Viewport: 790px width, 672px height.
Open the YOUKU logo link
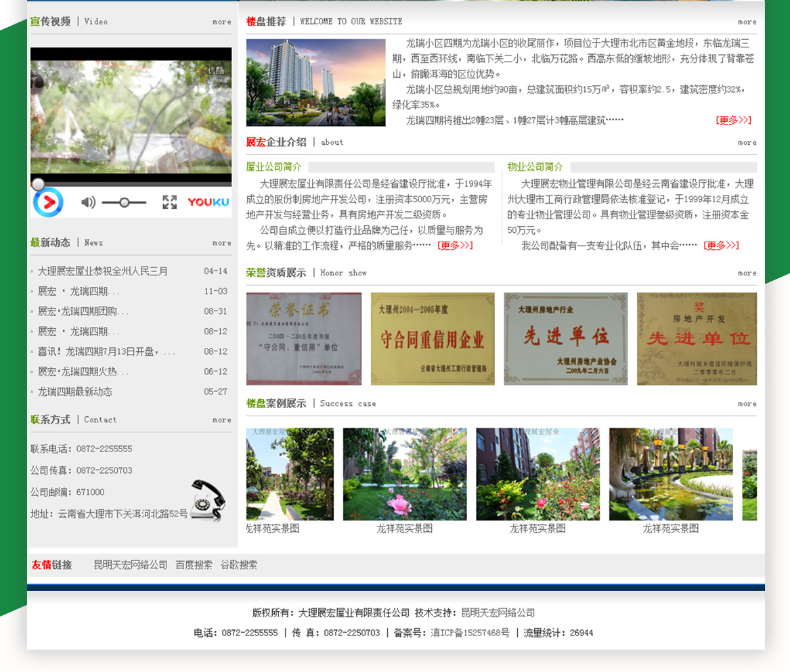[208, 202]
